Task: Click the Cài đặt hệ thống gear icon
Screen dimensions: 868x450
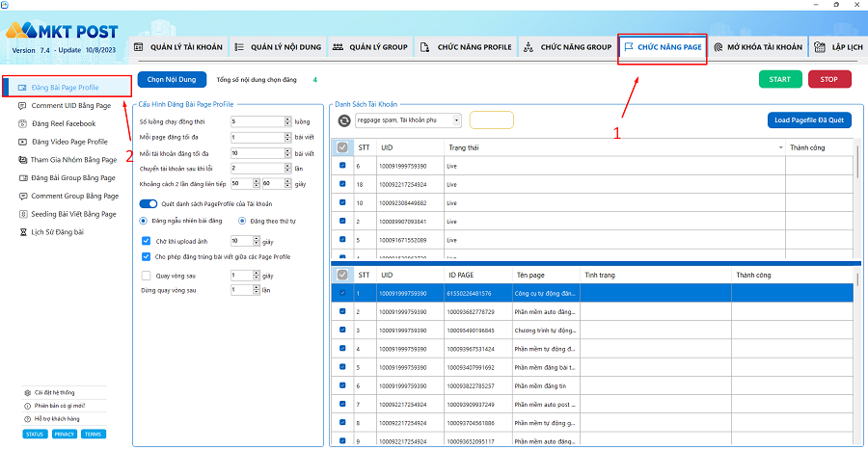Action: coord(28,392)
